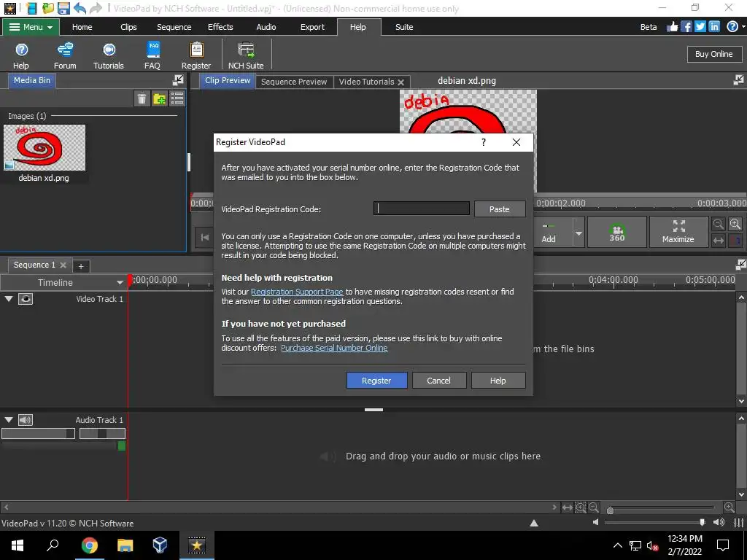The width and height of the screenshot is (747, 560).
Task: Click the Register button in dialog
Action: [376, 381]
